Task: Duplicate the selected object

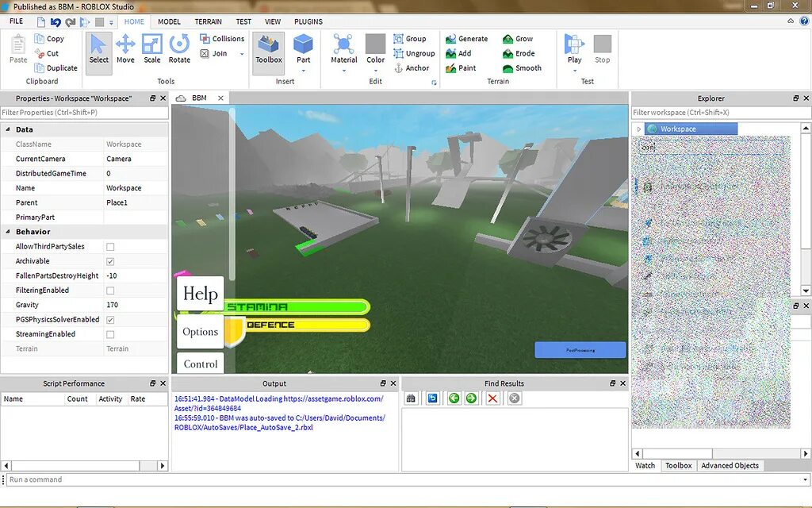Action: click(56, 68)
